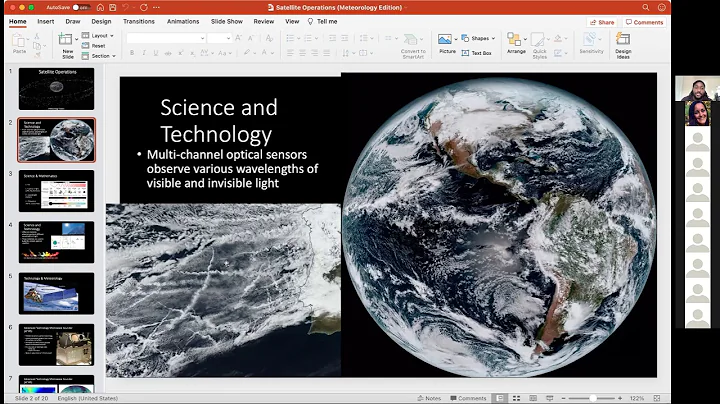Click Convert to SmartArt

(413, 46)
